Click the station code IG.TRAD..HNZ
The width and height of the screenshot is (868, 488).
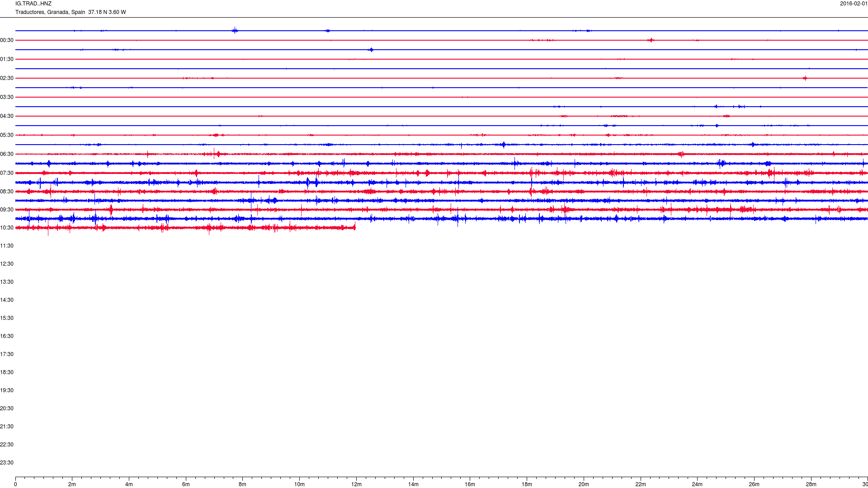coord(33,4)
